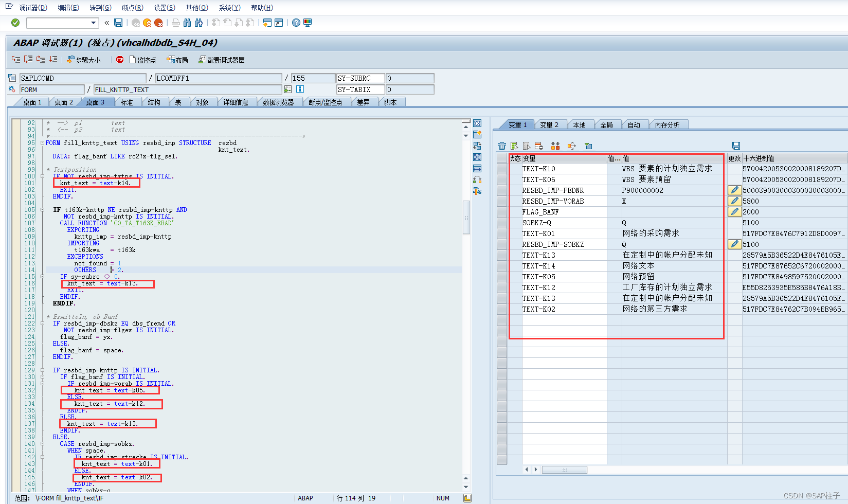Open the 断点(R) menu
848x504 pixels.
click(133, 8)
